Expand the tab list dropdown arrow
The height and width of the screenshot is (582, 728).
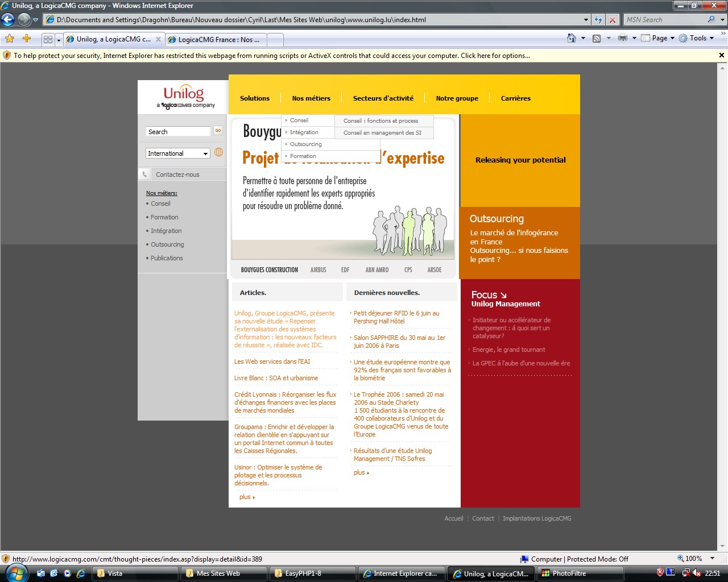click(59, 40)
